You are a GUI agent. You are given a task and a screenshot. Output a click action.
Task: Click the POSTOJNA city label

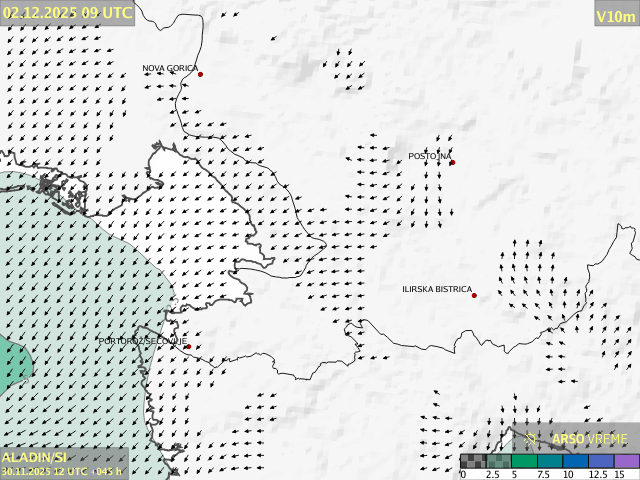coord(429,156)
